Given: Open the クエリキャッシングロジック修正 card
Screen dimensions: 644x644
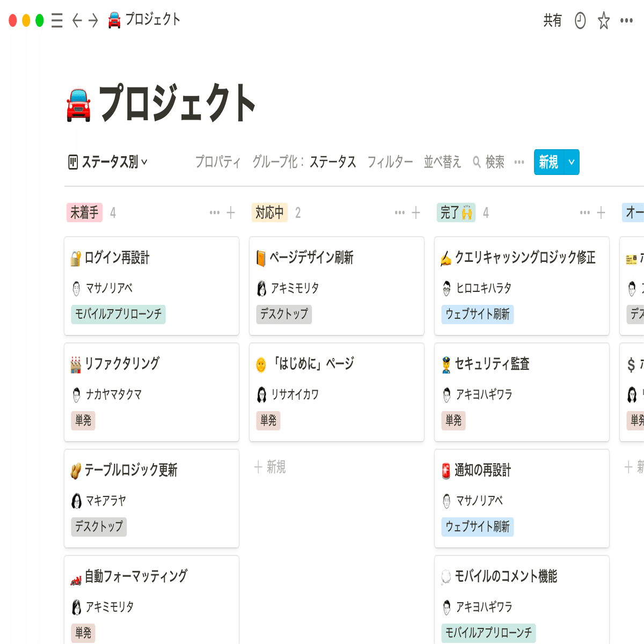Looking at the screenshot, I should click(522, 286).
